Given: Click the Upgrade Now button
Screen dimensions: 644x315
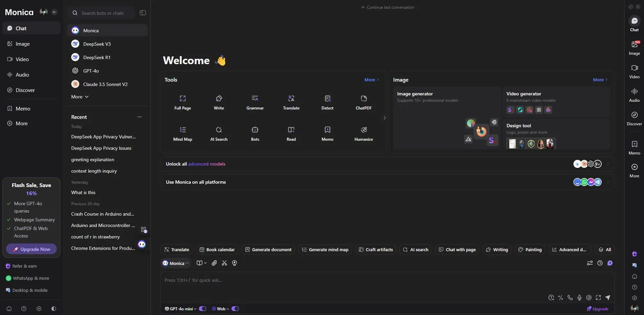Looking at the screenshot, I should [x=31, y=249].
